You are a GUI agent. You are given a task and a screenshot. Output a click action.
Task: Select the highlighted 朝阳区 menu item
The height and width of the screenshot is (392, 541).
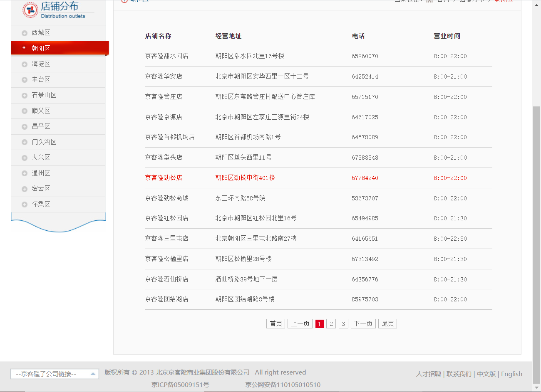pyautogui.click(x=60, y=48)
